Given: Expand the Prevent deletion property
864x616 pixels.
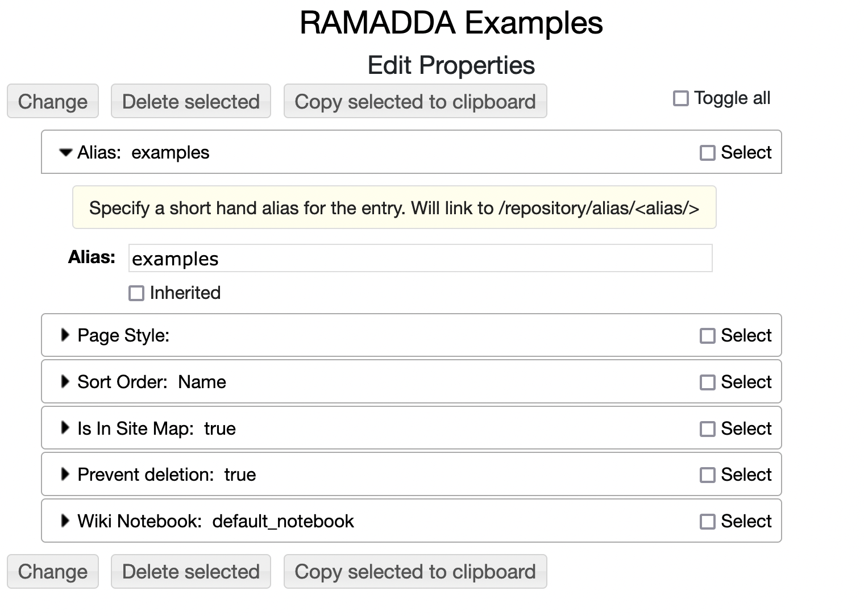Looking at the screenshot, I should [65, 475].
